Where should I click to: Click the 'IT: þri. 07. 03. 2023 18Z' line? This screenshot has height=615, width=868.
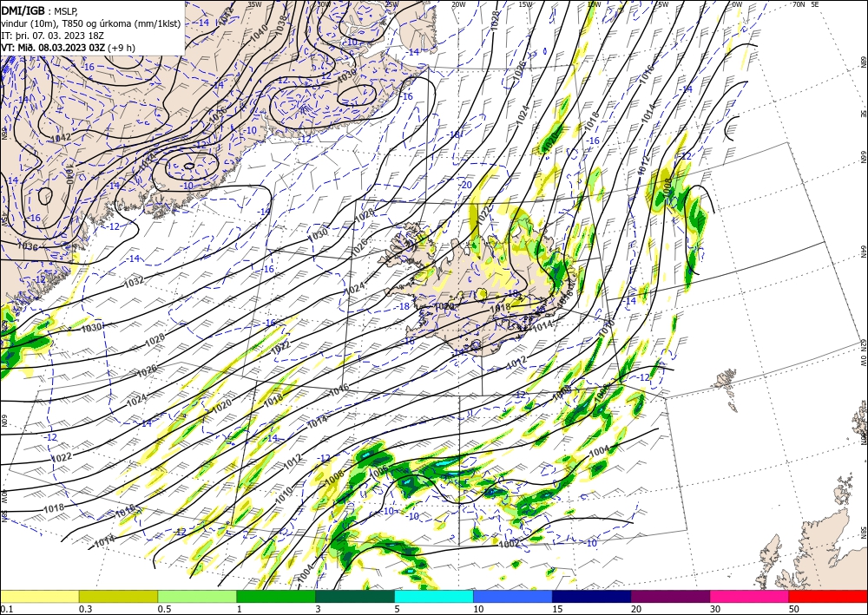(53, 35)
